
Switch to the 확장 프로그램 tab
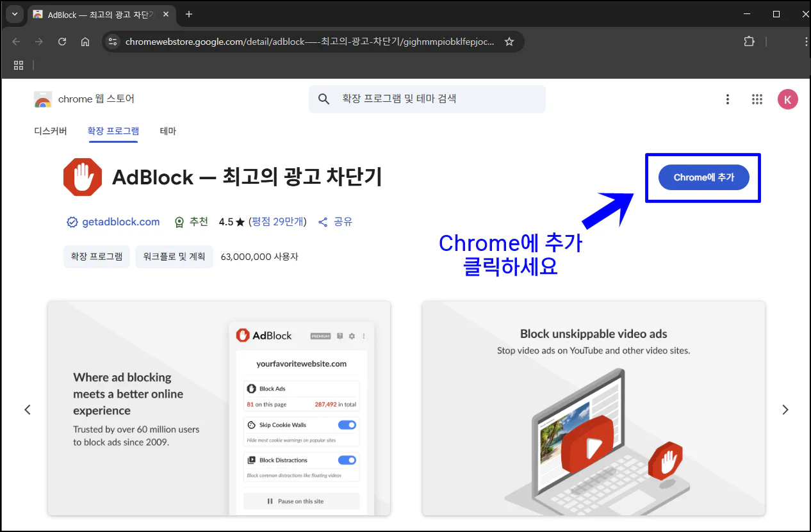[113, 131]
